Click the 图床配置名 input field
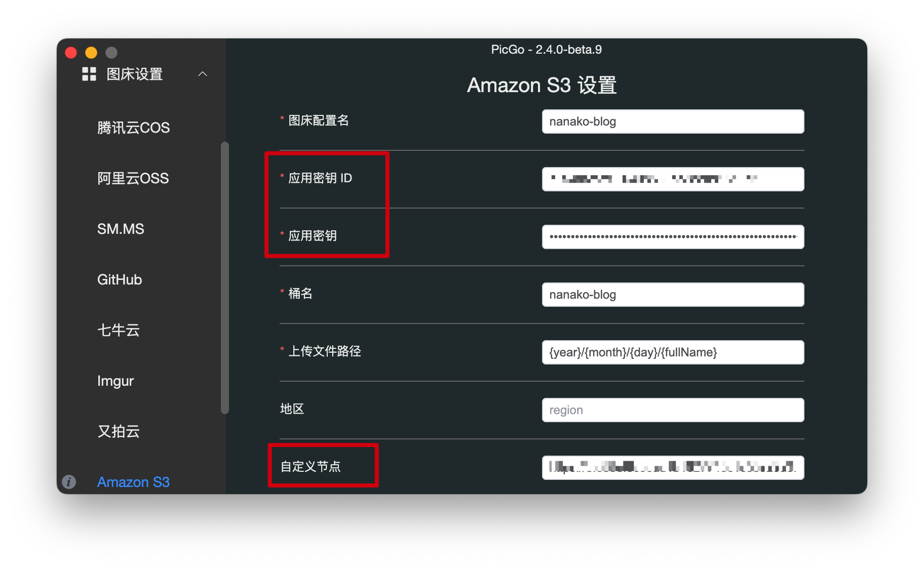924x569 pixels. point(673,121)
